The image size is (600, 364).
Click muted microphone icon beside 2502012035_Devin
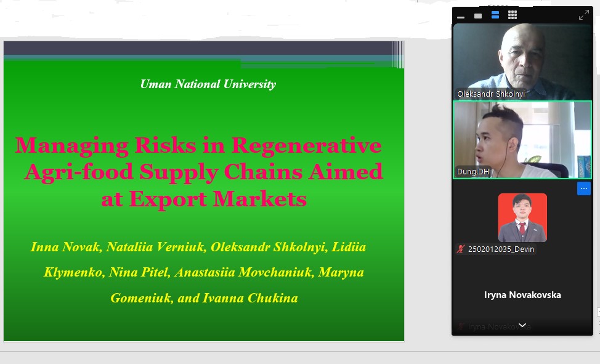(461, 249)
